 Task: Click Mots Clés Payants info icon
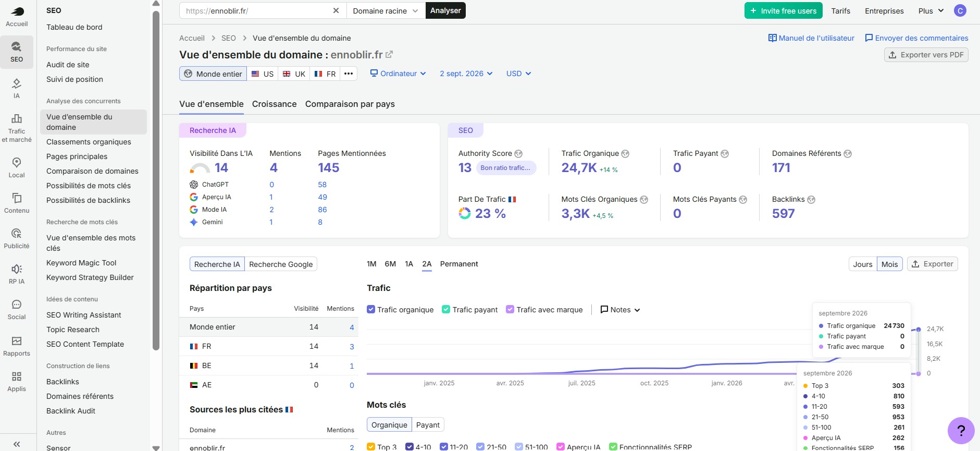[743, 200]
